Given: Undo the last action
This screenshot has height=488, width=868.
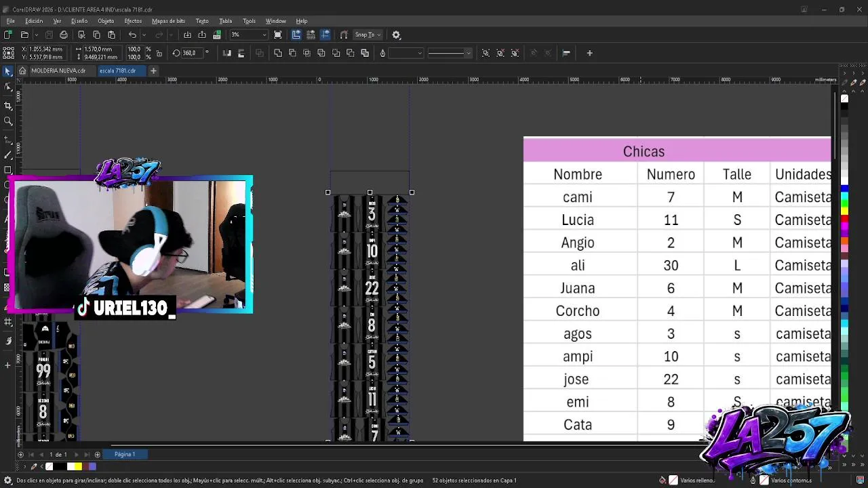Looking at the screenshot, I should 132,35.
